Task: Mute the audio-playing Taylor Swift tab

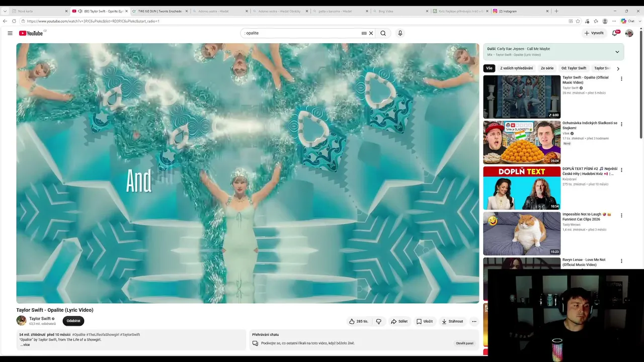Action: pos(80,11)
